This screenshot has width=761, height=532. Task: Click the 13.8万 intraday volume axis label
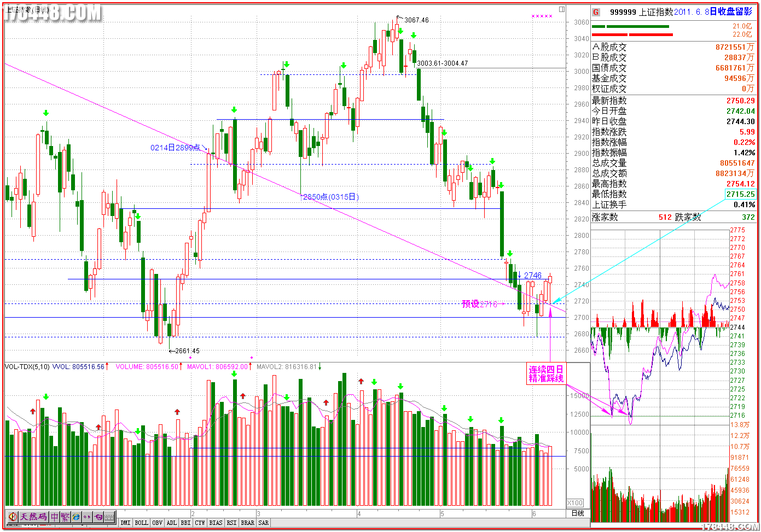(740, 425)
